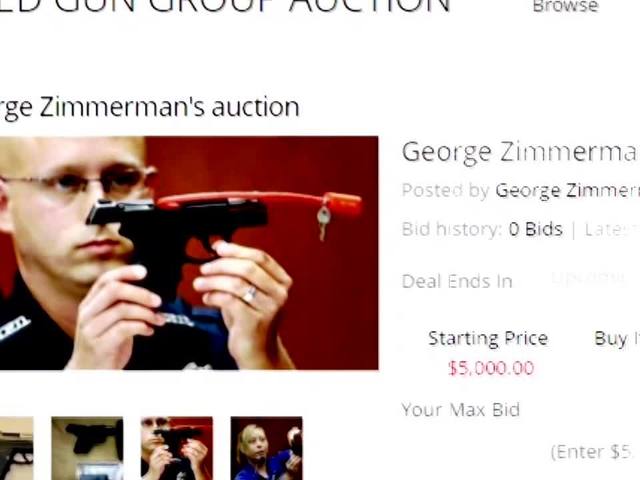Image resolution: width=640 pixels, height=480 pixels.
Task: Select the officer holding pistol thumbnail
Action: tap(177, 448)
